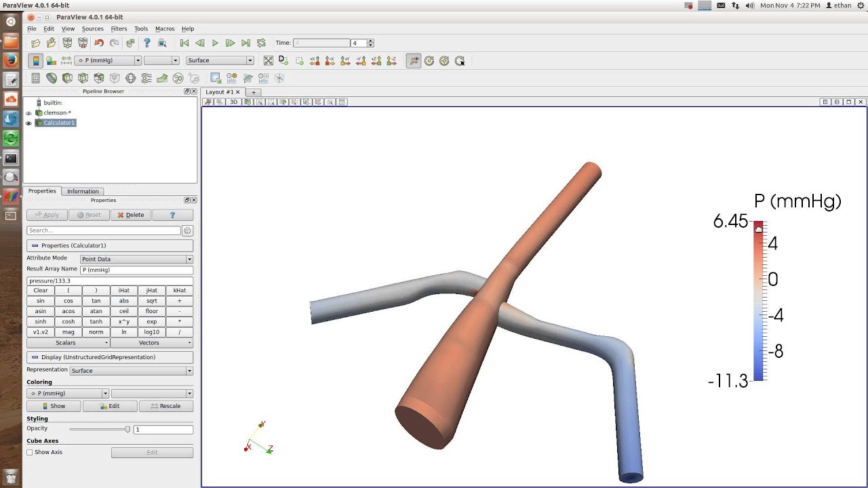The height and width of the screenshot is (488, 868).
Task: Click the Loop animation icon
Action: [261, 43]
